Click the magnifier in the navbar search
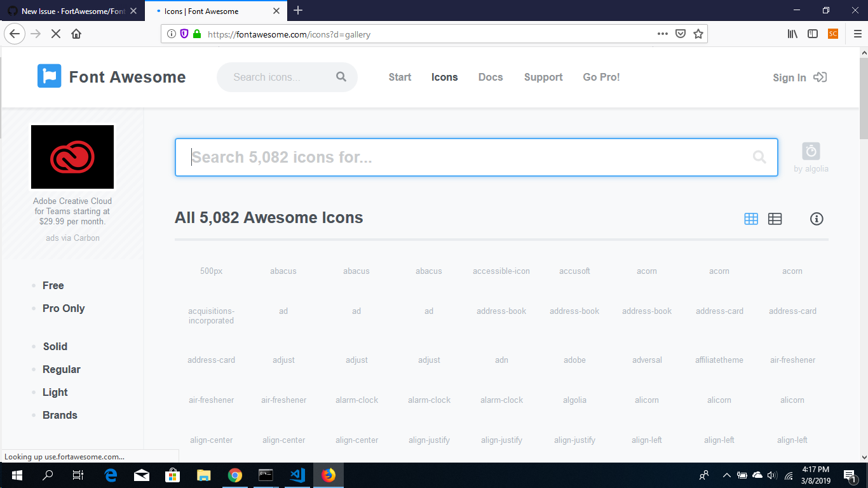Screen dimensions: 868x488 tap(341, 76)
